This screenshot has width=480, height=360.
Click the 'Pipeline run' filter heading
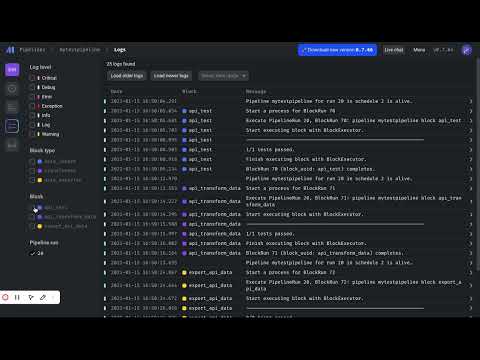pyautogui.click(x=44, y=243)
